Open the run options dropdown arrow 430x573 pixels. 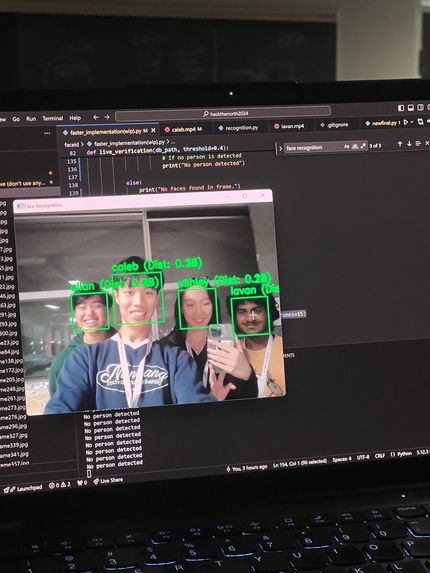pos(412,122)
